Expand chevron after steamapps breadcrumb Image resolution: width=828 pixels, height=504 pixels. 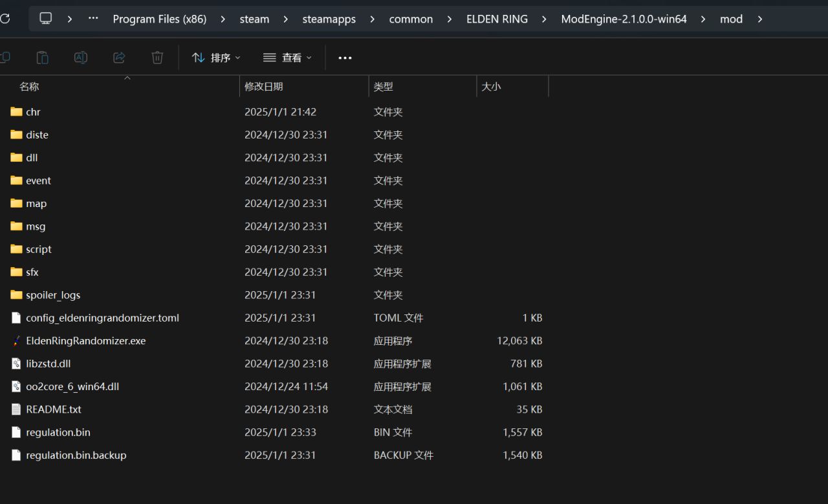[373, 19]
